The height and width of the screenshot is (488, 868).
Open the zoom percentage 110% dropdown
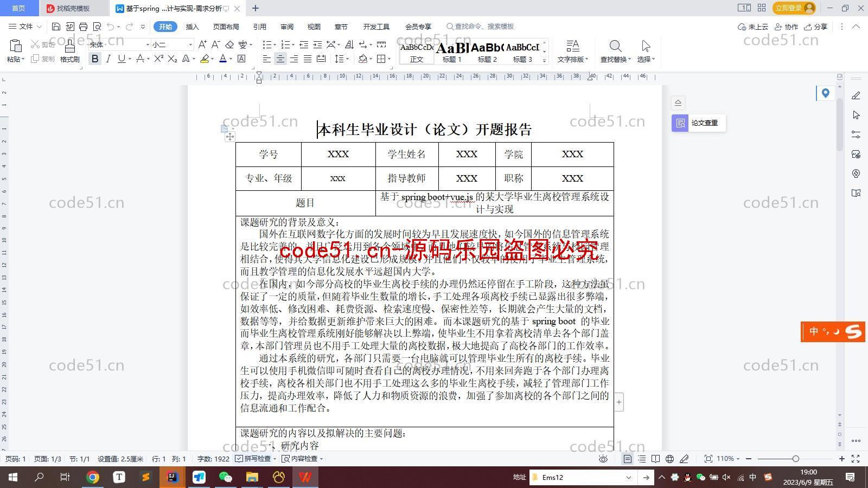coord(729,459)
